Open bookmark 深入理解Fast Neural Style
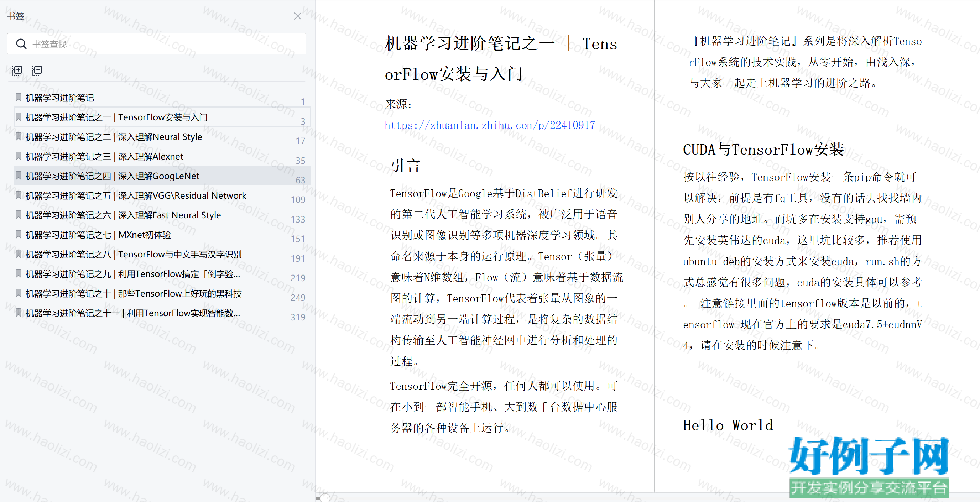980x502 pixels. pos(162,215)
